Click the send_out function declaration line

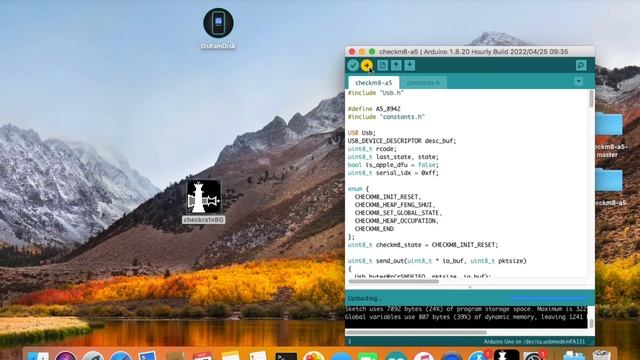click(x=437, y=261)
